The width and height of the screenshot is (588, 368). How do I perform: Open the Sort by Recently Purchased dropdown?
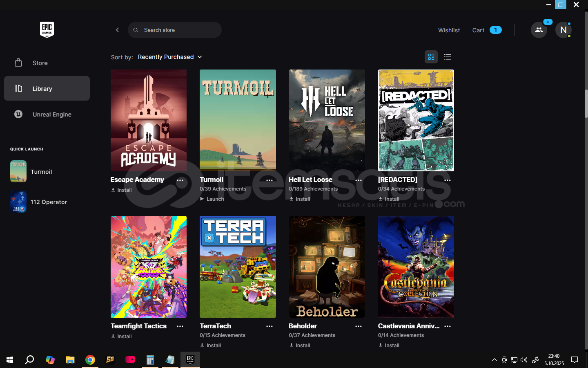click(170, 57)
